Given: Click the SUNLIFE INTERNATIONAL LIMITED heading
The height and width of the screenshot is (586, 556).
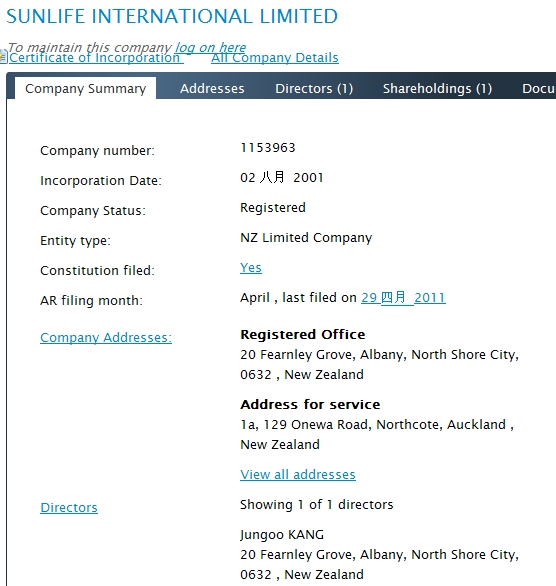Looking at the screenshot, I should point(172,16).
